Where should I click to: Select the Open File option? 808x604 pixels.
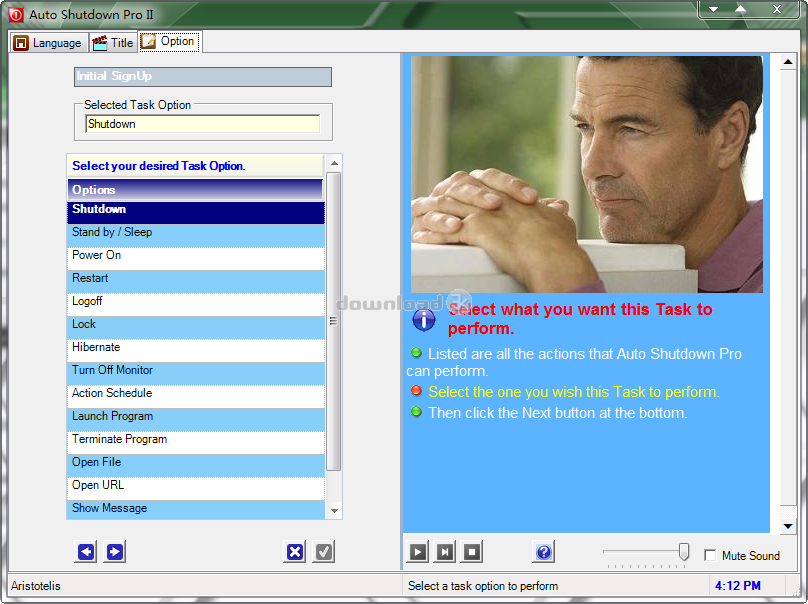[196, 465]
